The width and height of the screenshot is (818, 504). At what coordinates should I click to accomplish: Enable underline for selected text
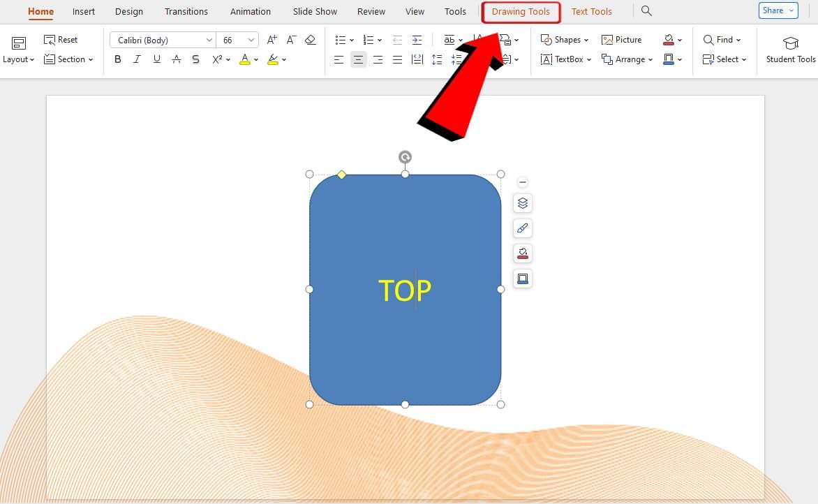[x=156, y=59]
